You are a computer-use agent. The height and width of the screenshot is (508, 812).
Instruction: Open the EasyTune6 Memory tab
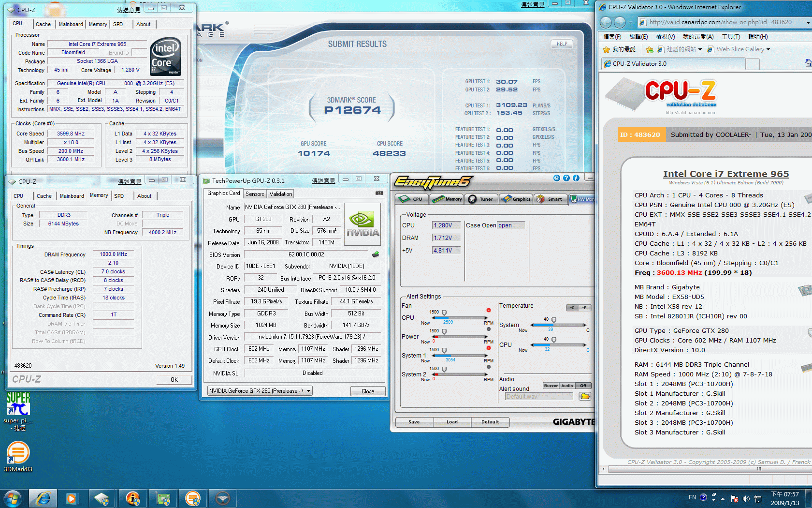coord(447,199)
